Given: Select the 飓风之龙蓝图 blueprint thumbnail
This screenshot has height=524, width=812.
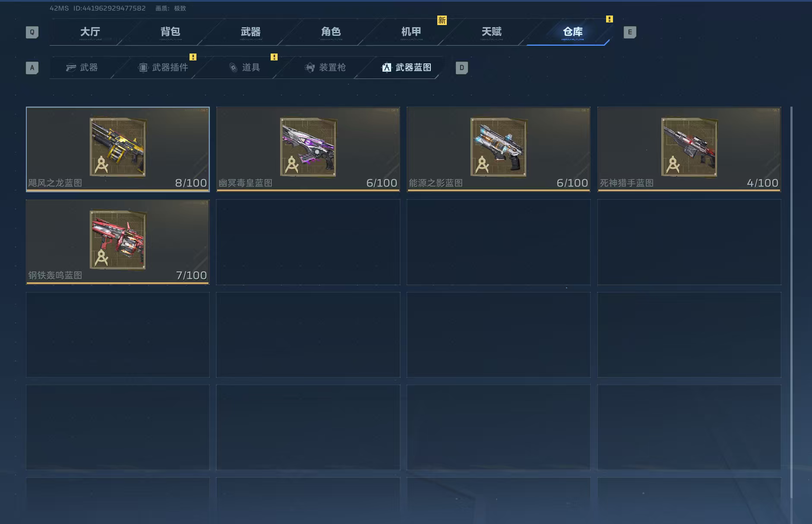Looking at the screenshot, I should tap(118, 149).
